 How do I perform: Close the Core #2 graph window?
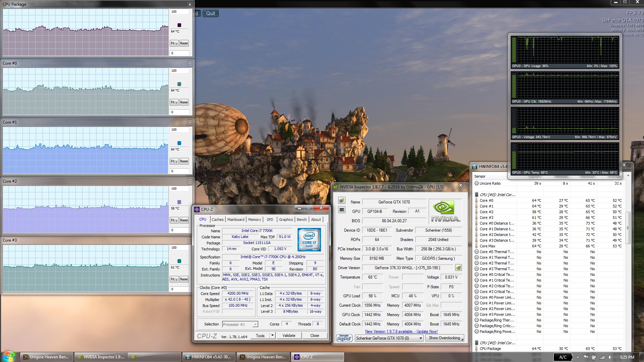point(190,181)
